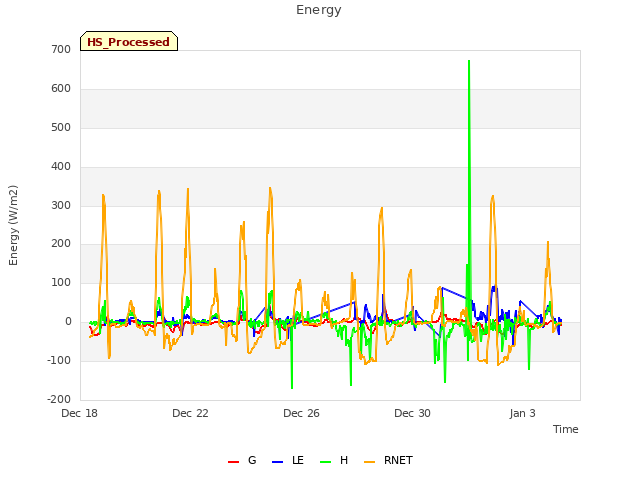Click the 700 y-axis label
Screen dimensions: 640x480
pos(61,49)
